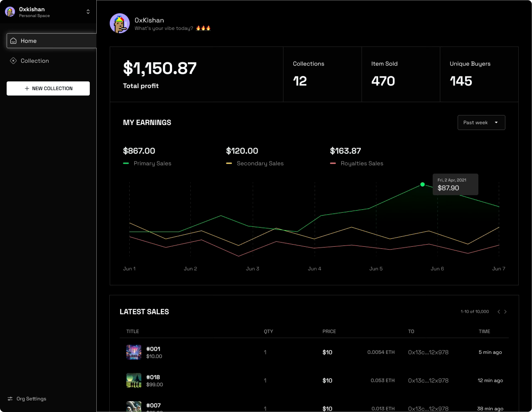
Task: Click the plus icon in the New Collection button
Action: pos(27,88)
